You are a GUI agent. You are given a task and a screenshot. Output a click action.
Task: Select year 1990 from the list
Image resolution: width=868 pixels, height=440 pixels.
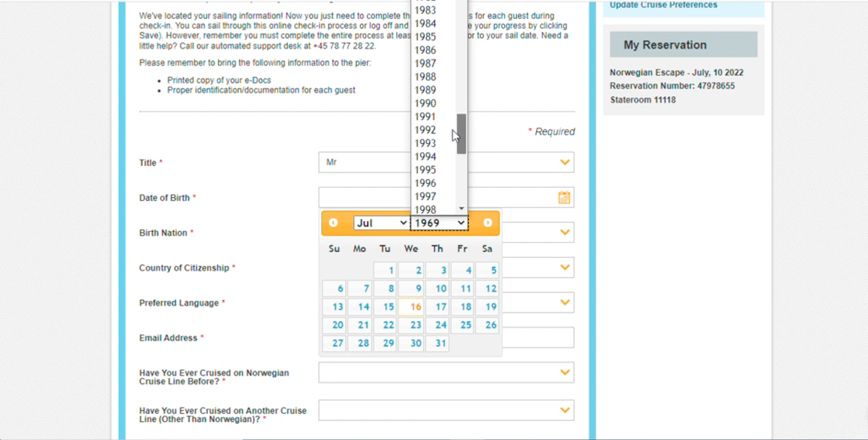425,103
